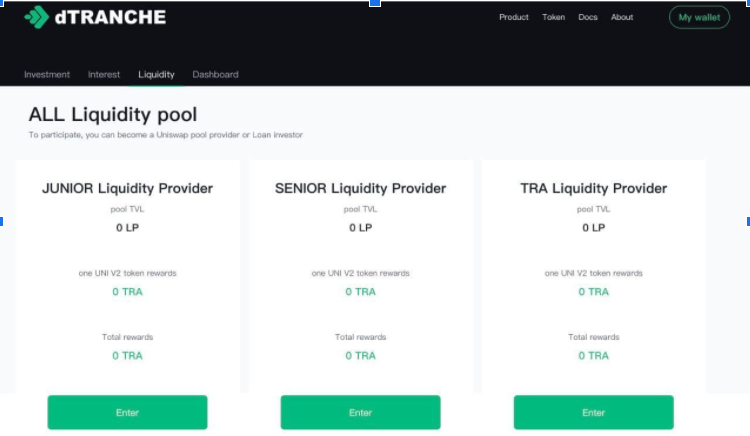Image resolution: width=750 pixels, height=436 pixels.
Task: Click the dTRANCHE brand name text
Action: coord(110,17)
